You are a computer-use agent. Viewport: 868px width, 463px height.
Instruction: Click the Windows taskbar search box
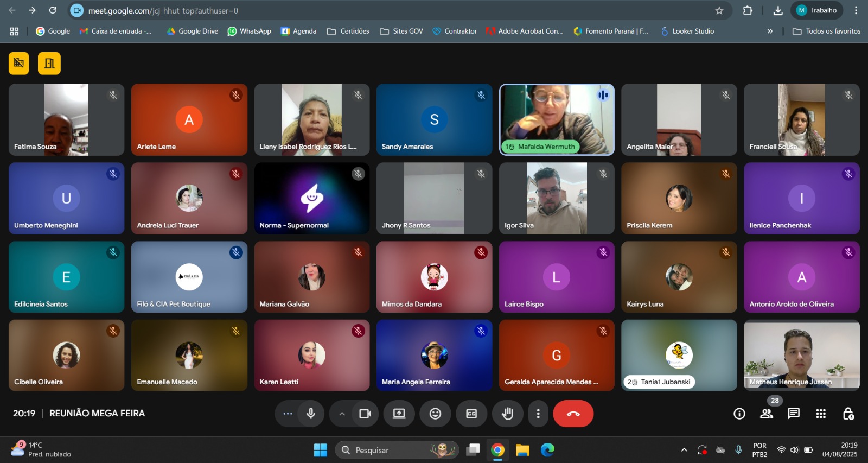pyautogui.click(x=397, y=450)
